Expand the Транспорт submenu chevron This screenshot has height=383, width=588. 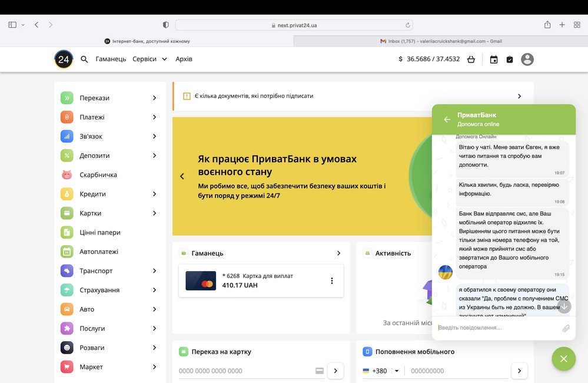[154, 270]
